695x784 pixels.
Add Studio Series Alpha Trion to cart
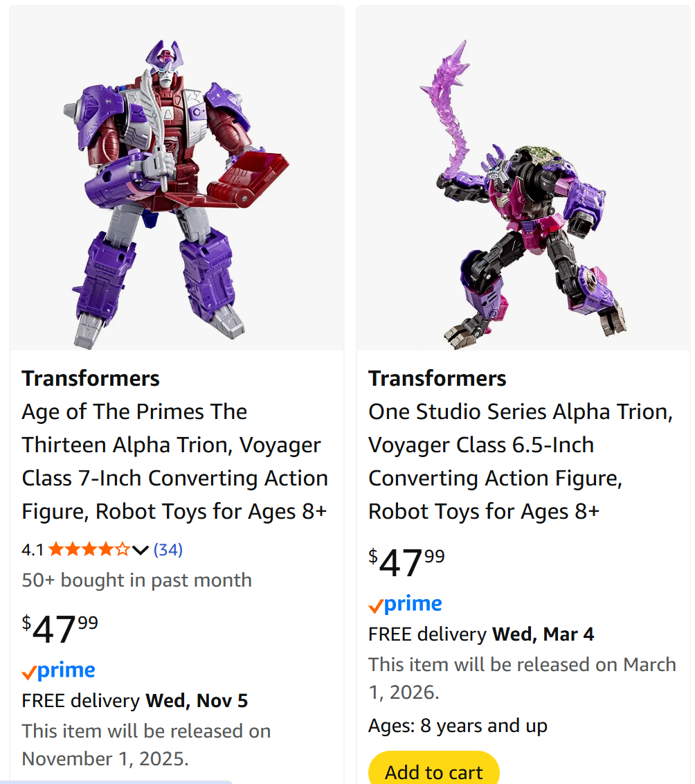pos(434,771)
